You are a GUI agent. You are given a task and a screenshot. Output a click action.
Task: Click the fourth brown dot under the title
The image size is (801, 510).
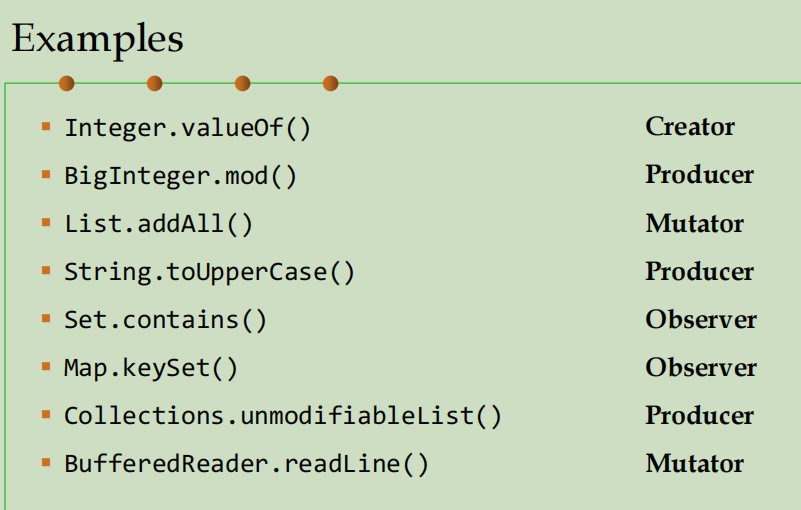(x=330, y=83)
